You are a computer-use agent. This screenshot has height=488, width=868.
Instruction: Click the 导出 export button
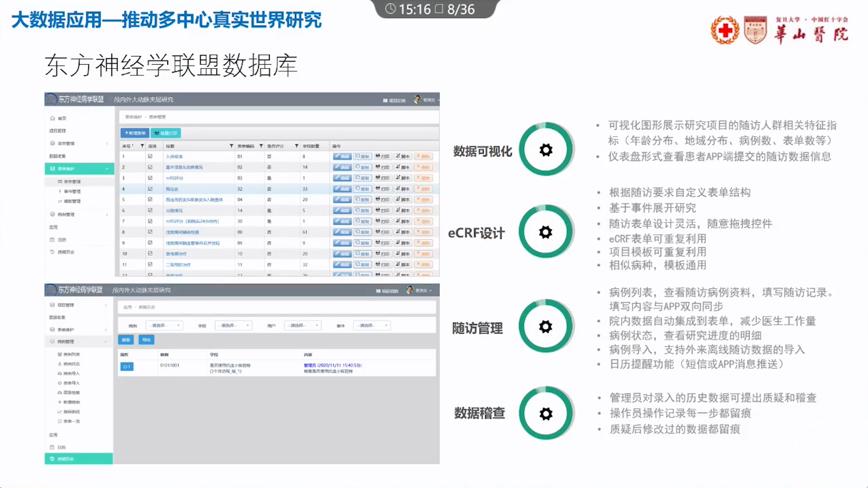point(146,340)
